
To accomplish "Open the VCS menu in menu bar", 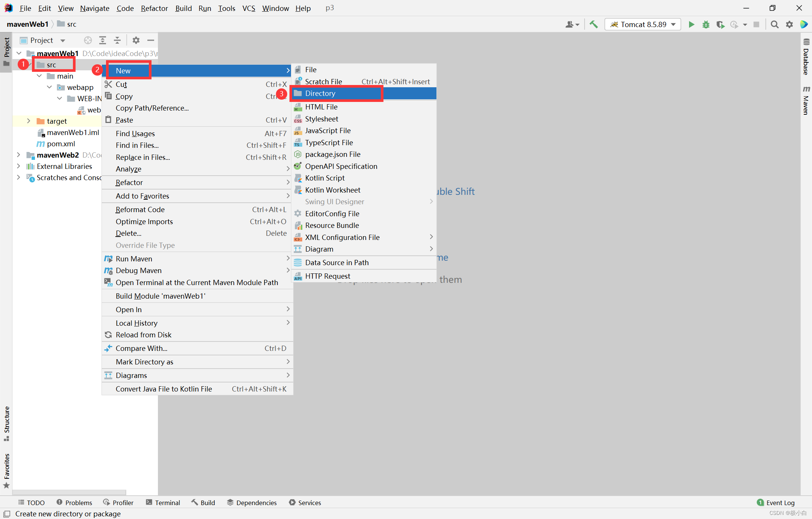I will click(x=248, y=8).
